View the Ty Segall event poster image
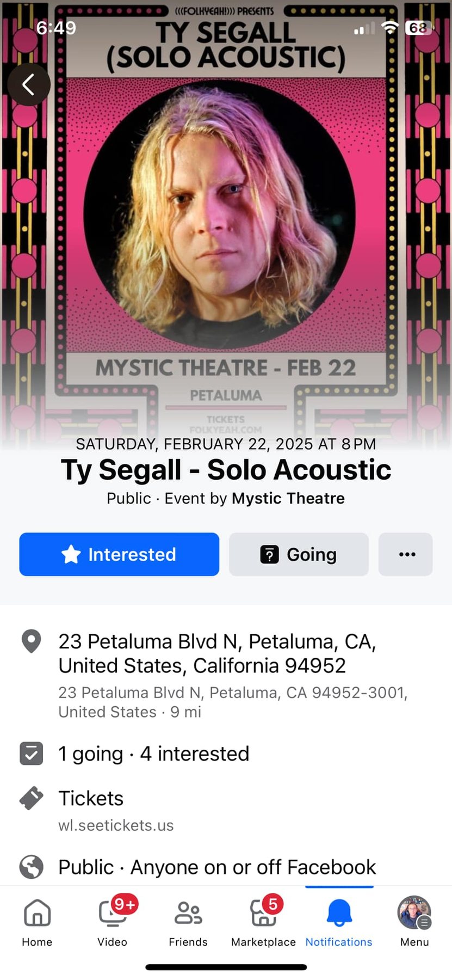Screen dimensions: 452x980 226,218
